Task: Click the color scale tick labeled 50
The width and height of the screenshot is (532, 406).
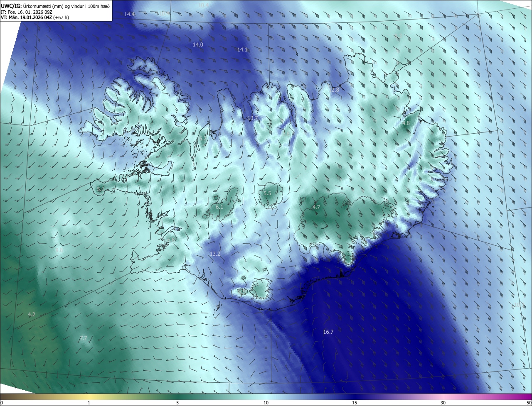Action: pyautogui.click(x=529, y=403)
